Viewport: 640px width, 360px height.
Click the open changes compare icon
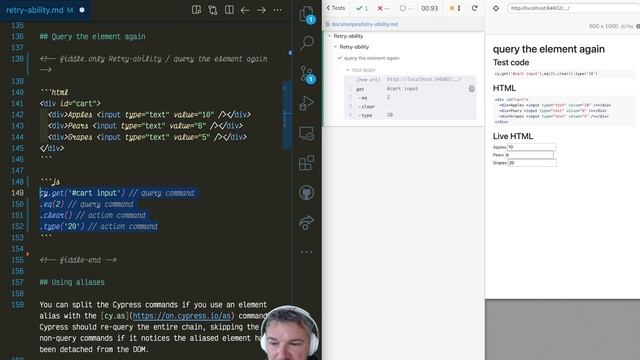tap(213, 10)
